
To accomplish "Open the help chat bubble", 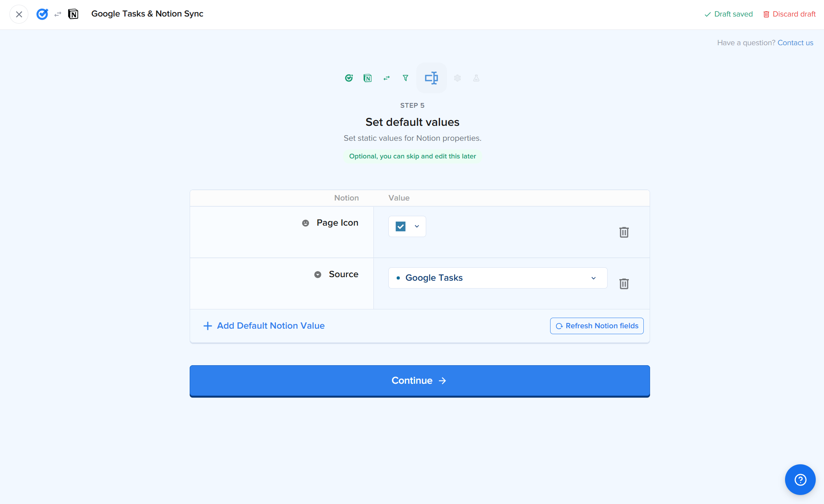I will tap(800, 480).
